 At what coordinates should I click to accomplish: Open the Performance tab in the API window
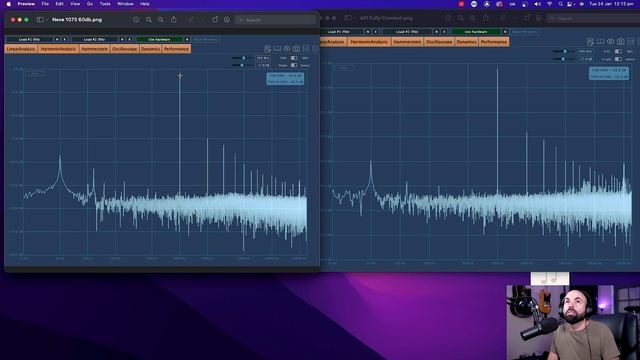point(494,42)
